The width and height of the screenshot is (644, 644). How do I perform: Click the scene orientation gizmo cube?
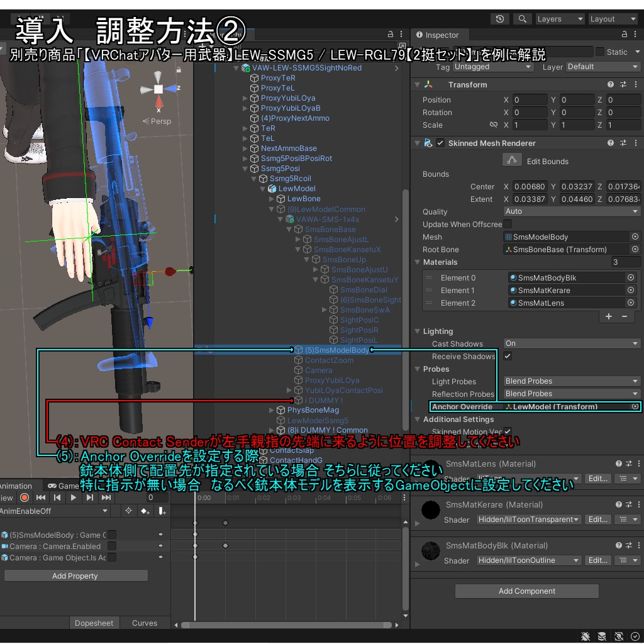pyautogui.click(x=158, y=89)
